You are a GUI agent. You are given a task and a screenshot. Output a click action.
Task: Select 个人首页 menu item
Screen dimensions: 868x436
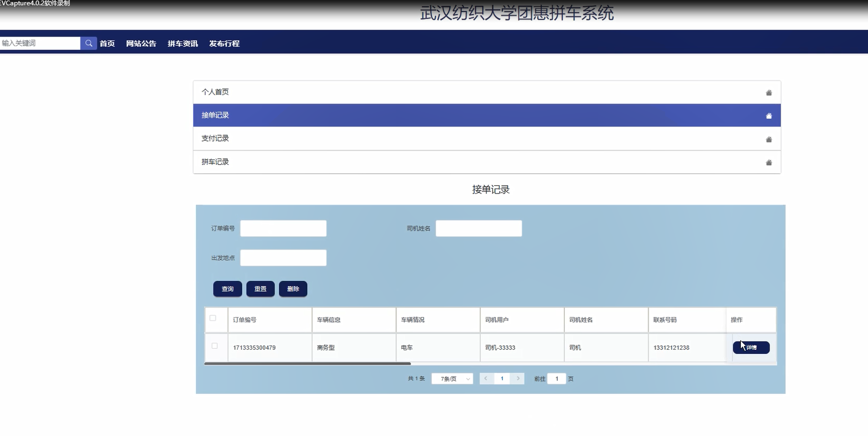(486, 92)
